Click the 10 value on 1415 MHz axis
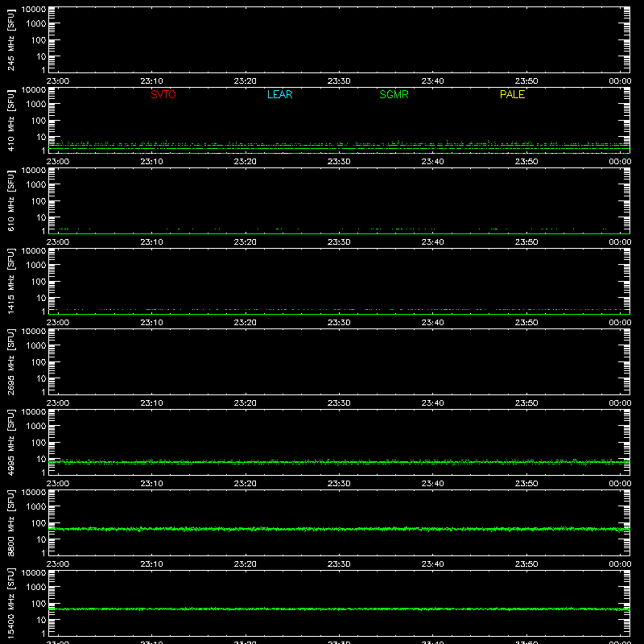 coord(41,298)
